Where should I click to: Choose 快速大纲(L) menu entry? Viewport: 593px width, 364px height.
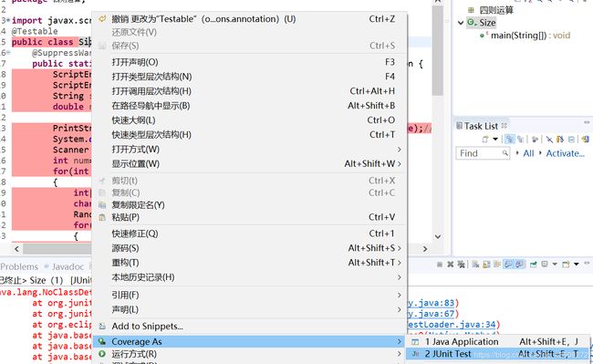[x=250, y=120]
